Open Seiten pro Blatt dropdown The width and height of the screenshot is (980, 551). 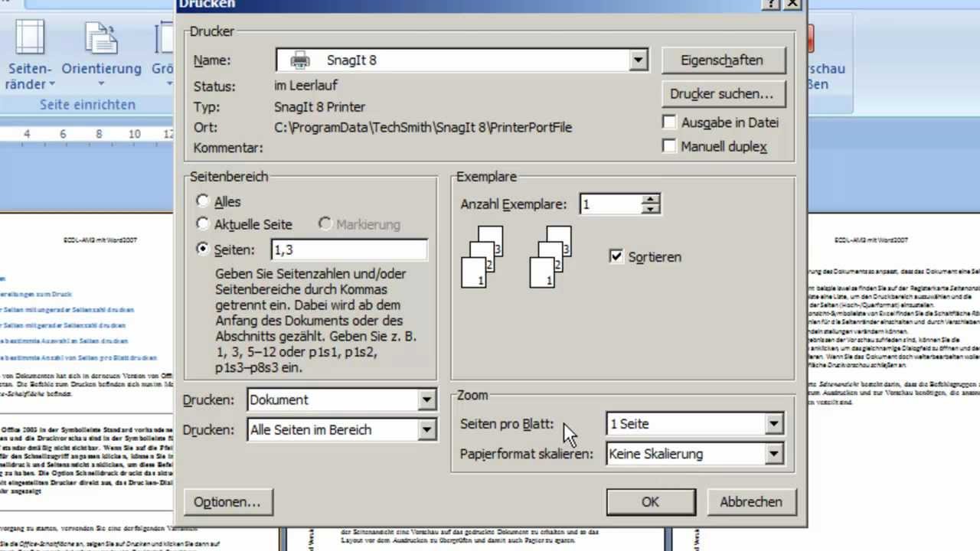click(x=774, y=423)
